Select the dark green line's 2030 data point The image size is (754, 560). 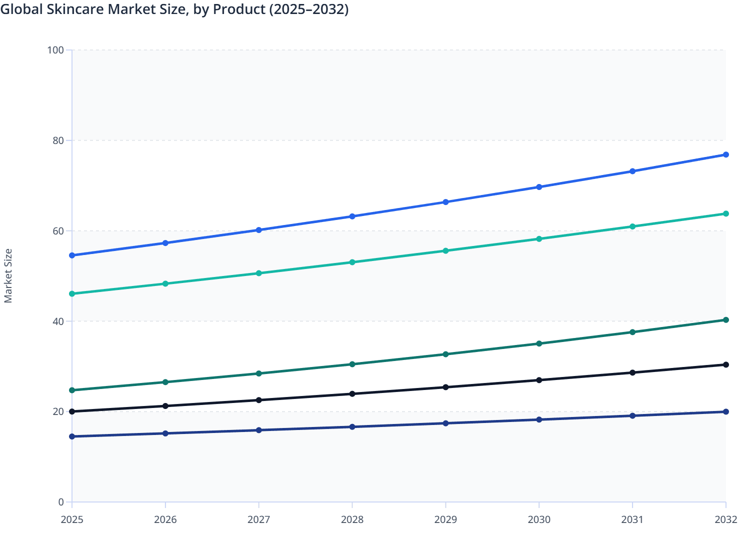(538, 343)
